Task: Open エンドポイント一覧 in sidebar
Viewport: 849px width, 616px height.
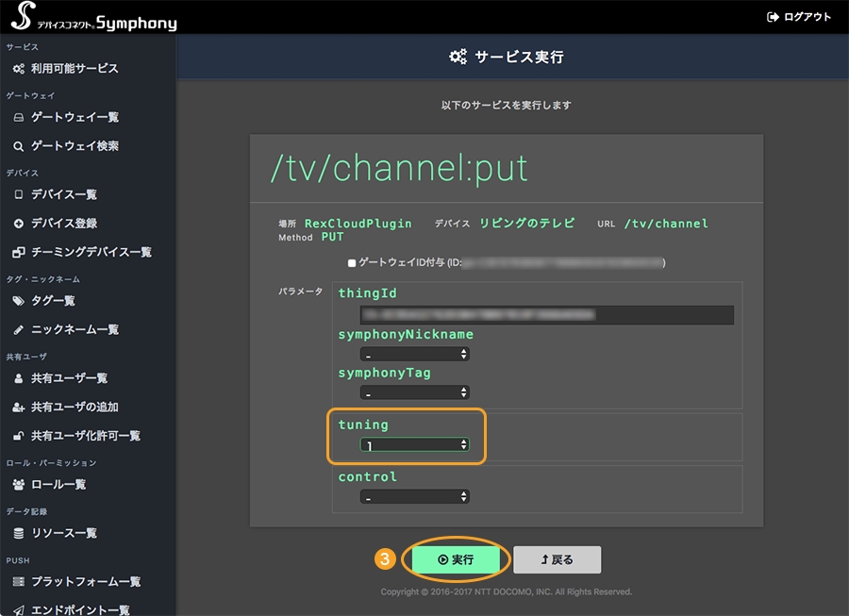Action: pos(80,610)
